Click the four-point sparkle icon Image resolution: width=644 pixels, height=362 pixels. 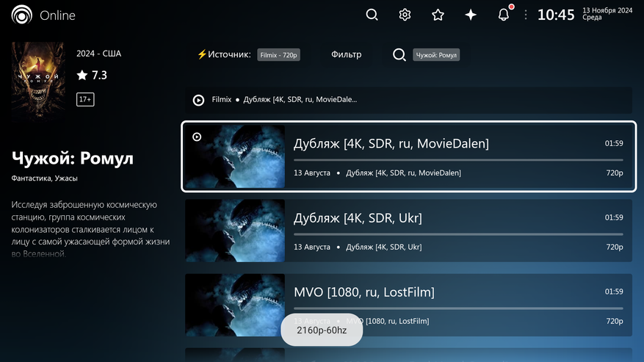tap(471, 15)
